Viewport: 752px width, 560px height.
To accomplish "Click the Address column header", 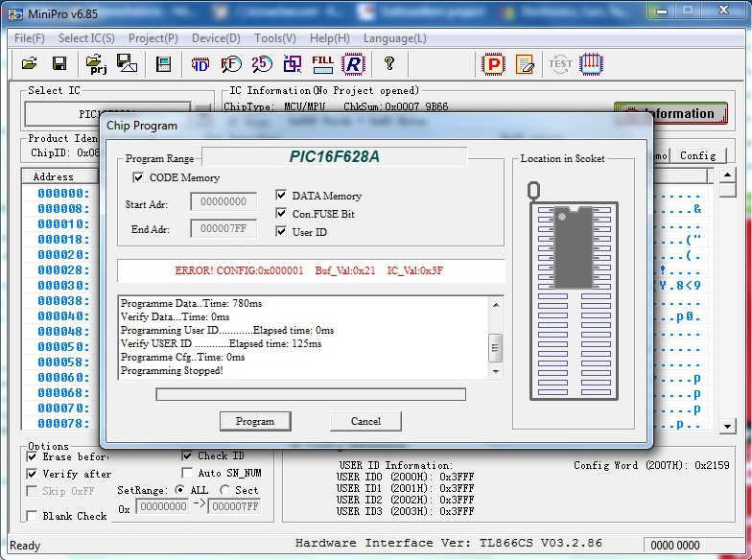I will click(59, 176).
